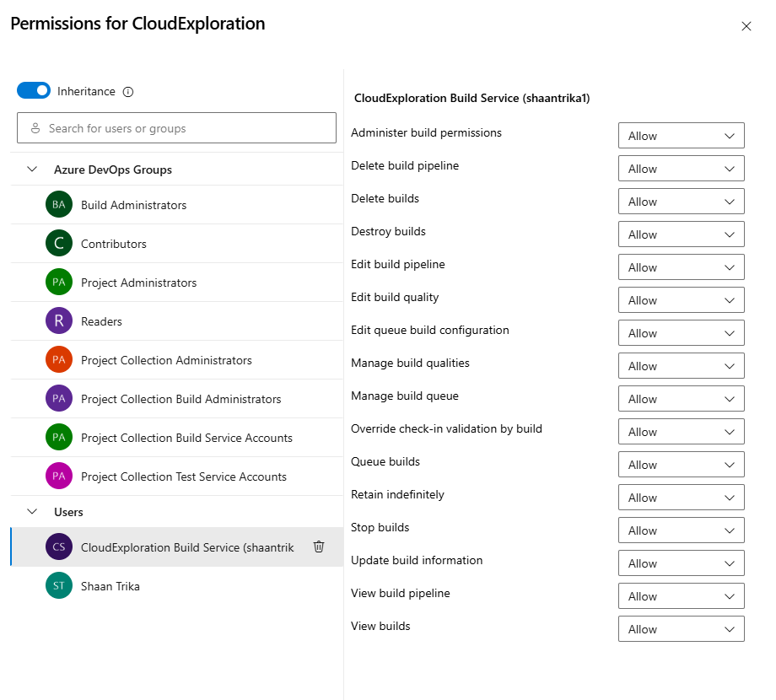Open the Administer build permissions dropdown
776x700 pixels.
tap(681, 136)
